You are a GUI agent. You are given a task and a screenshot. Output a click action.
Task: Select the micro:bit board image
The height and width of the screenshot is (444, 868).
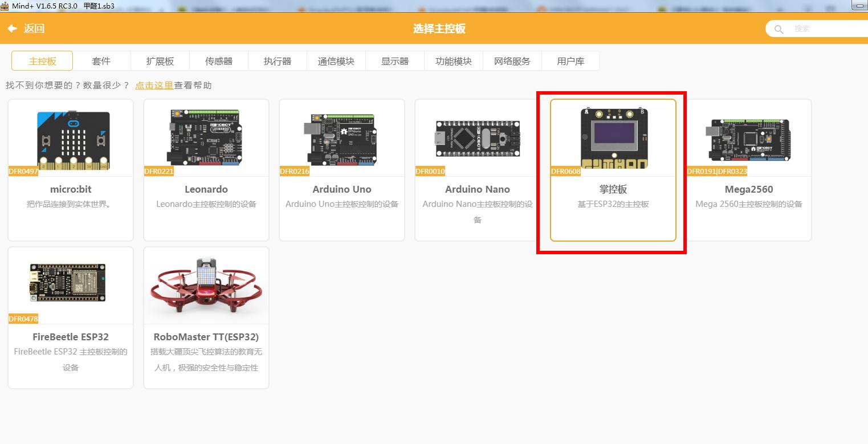(x=74, y=141)
